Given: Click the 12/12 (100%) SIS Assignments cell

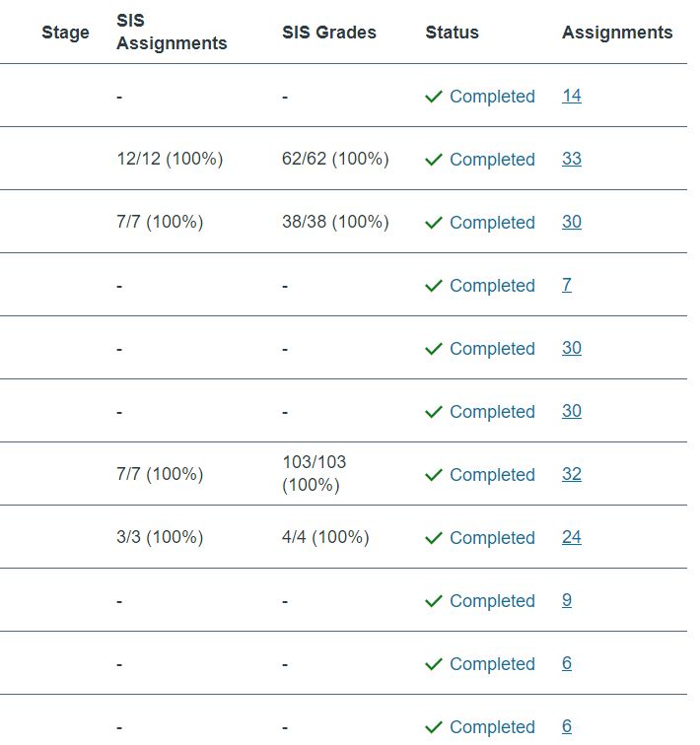Looking at the screenshot, I should point(170,160).
